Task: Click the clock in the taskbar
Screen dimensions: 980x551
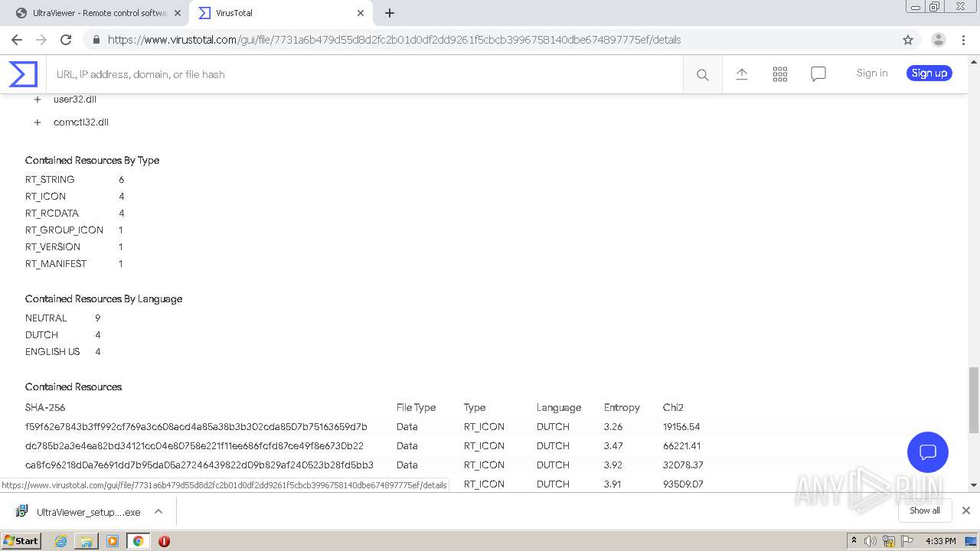Action: tap(940, 541)
